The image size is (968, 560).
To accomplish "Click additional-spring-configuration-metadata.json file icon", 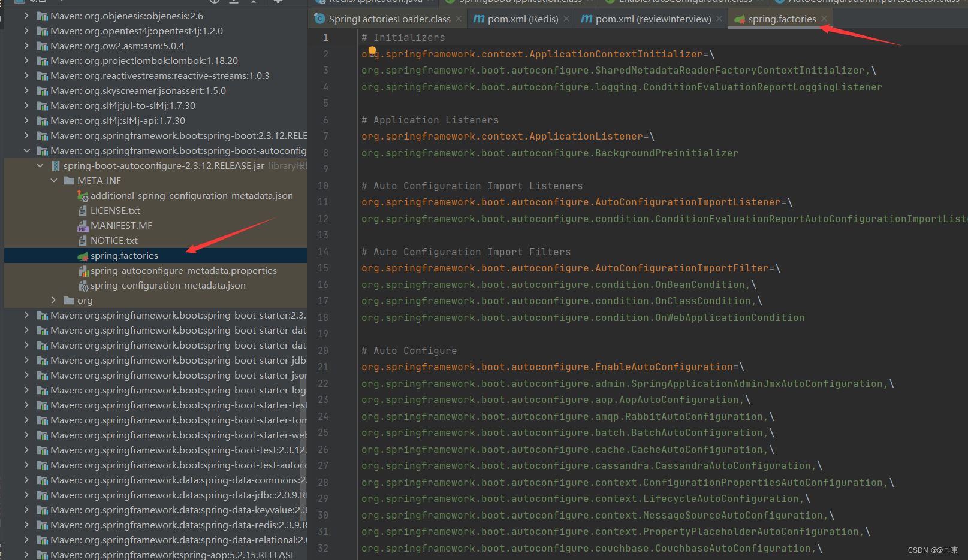I will pos(83,195).
